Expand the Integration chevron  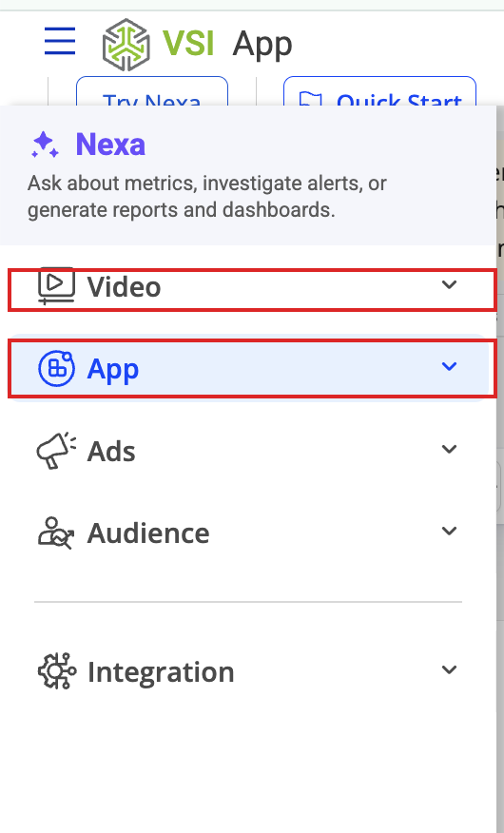(449, 669)
